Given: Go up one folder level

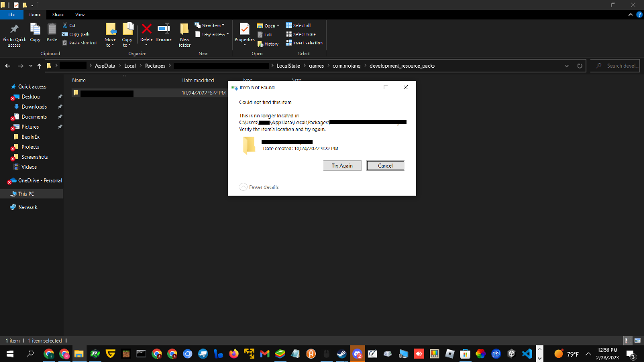Looking at the screenshot, I should tap(40, 66).
